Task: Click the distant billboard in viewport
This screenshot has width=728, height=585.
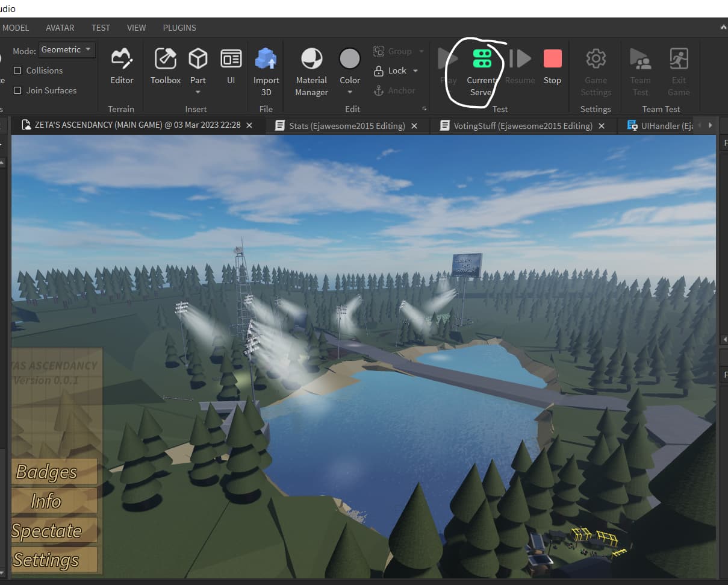Action: coord(467,265)
